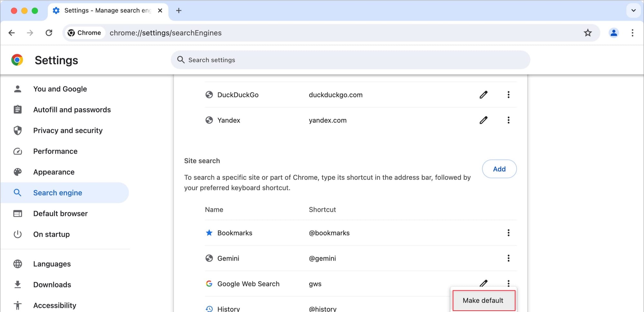
Task: Click the Settings page title
Action: [56, 60]
